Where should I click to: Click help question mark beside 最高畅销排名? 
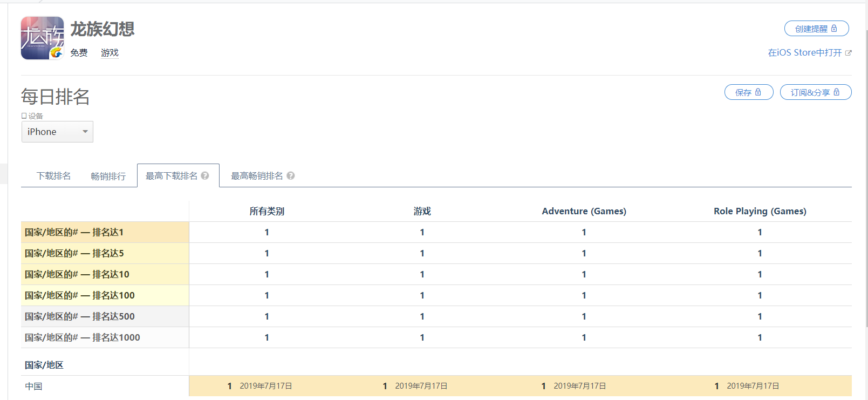click(291, 175)
